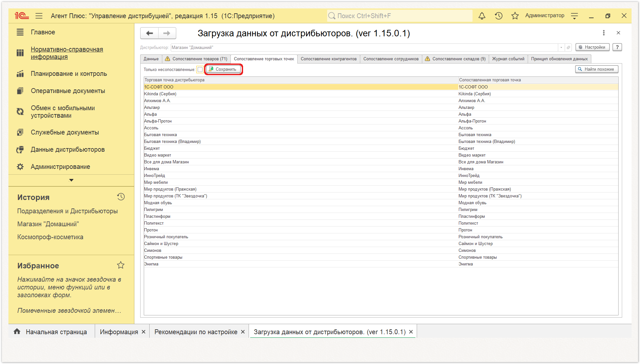This screenshot has height=364, width=640.
Task: Open the main menu hamburger icon
Action: pyautogui.click(x=39, y=16)
